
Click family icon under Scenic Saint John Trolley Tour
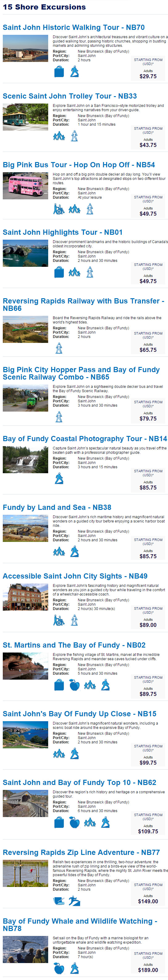(x=59, y=136)
